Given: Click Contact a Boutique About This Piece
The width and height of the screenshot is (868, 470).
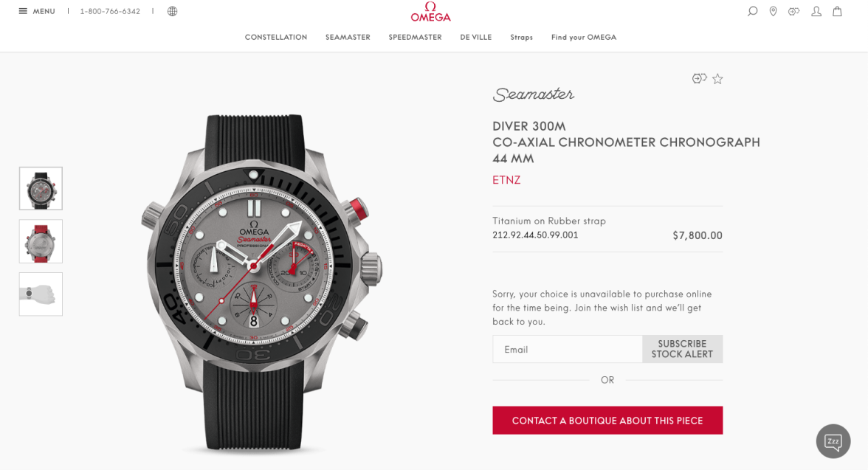Looking at the screenshot, I should (x=607, y=420).
